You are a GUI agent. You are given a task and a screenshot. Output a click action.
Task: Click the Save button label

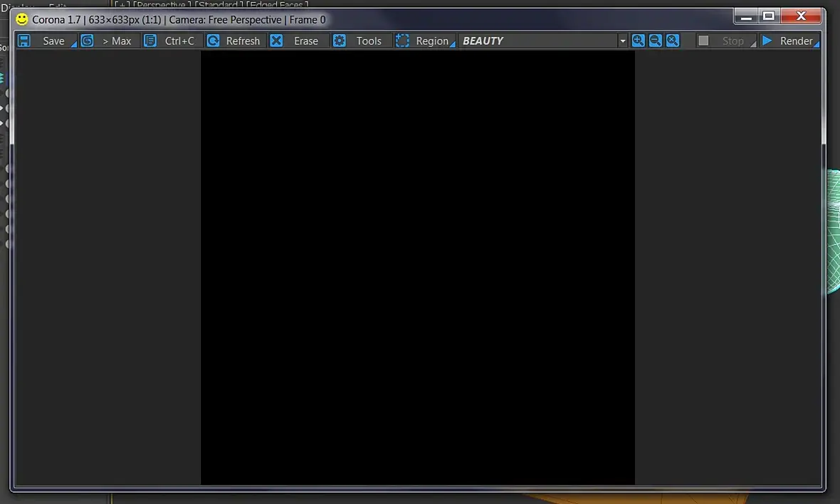(x=53, y=41)
